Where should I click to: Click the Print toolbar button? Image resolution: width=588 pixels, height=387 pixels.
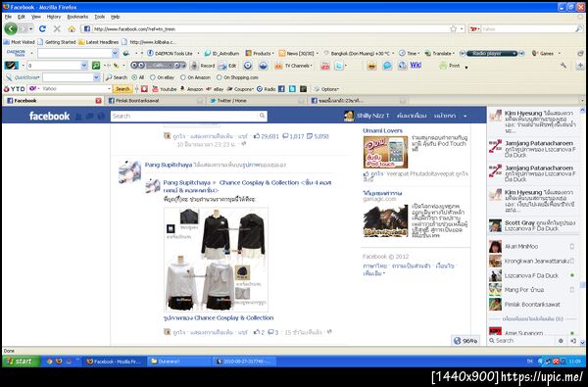pyautogui.click(x=450, y=66)
